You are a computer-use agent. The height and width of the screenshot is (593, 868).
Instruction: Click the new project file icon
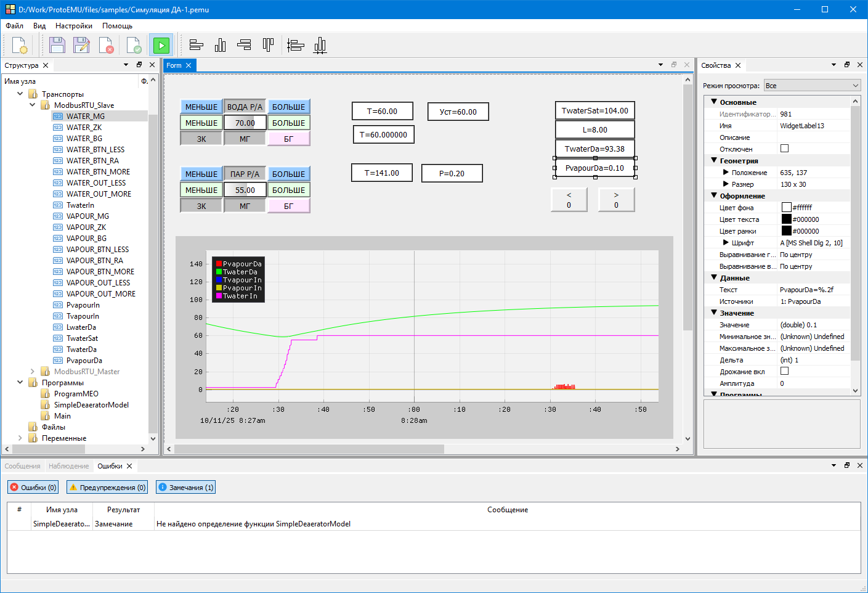coord(19,46)
